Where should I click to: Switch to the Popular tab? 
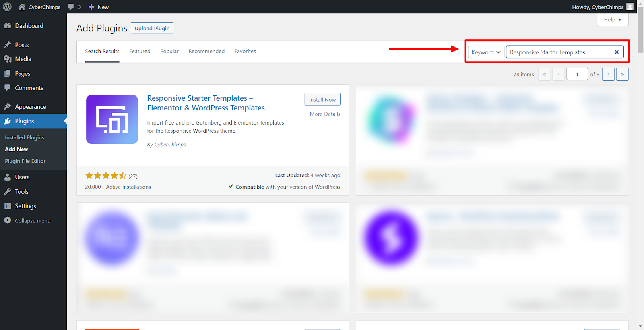[169, 52]
